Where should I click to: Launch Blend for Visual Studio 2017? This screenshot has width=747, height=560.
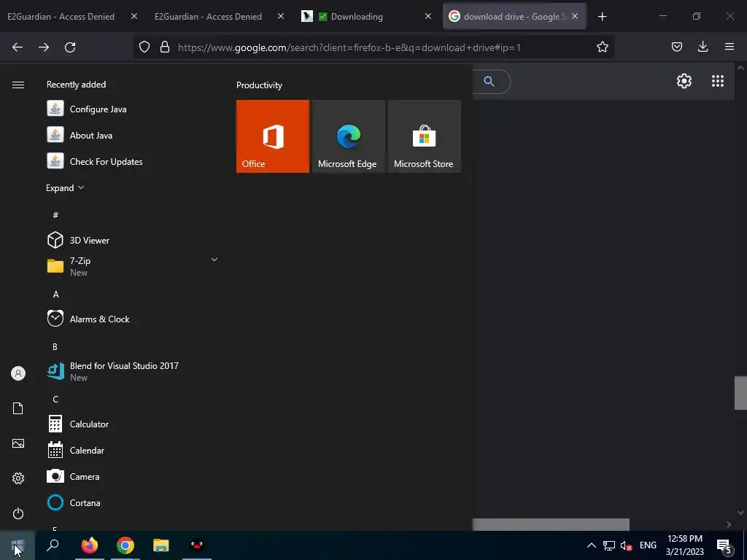tap(133, 371)
